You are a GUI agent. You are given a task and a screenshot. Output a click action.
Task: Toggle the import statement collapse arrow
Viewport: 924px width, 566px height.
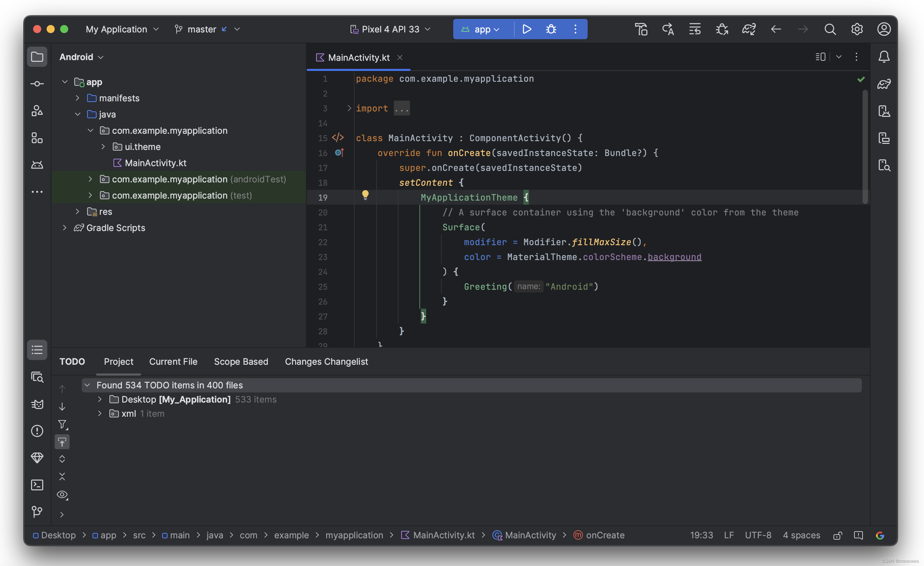347,107
